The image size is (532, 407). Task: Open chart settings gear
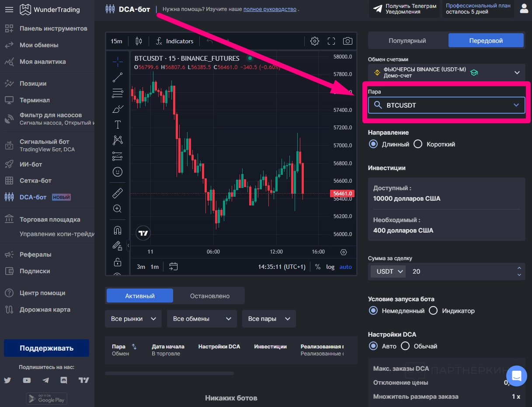[x=315, y=41]
